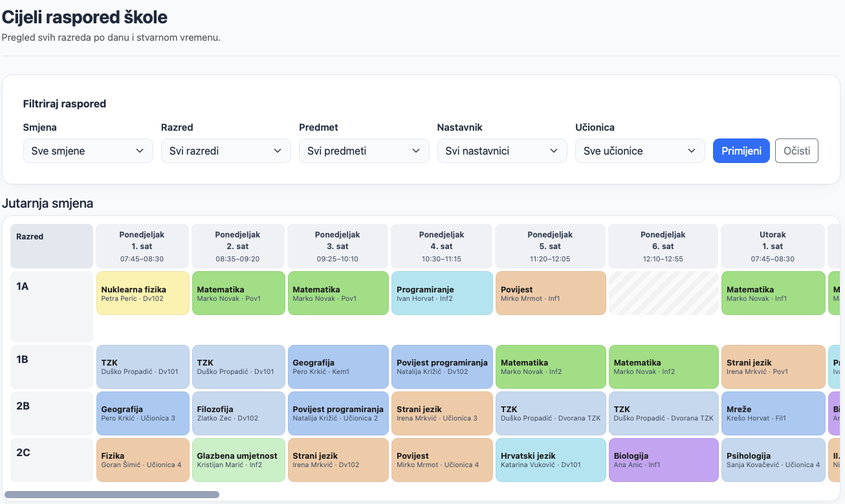Viewport: 845px width, 504px height.
Task: Click 2C Strani jezik lesson in Dv102
Action: click(338, 460)
